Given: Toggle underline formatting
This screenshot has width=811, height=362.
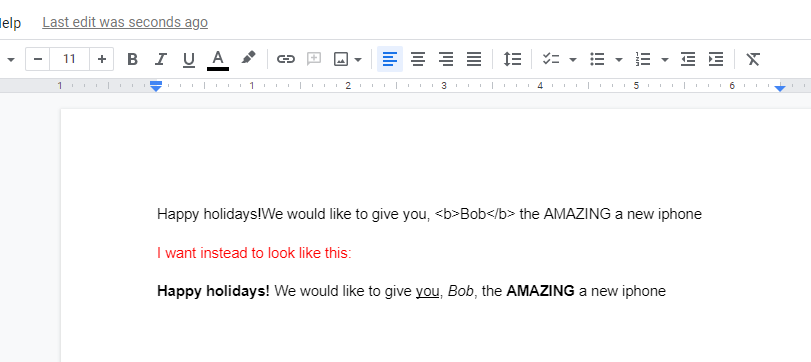Looking at the screenshot, I should tap(189, 59).
